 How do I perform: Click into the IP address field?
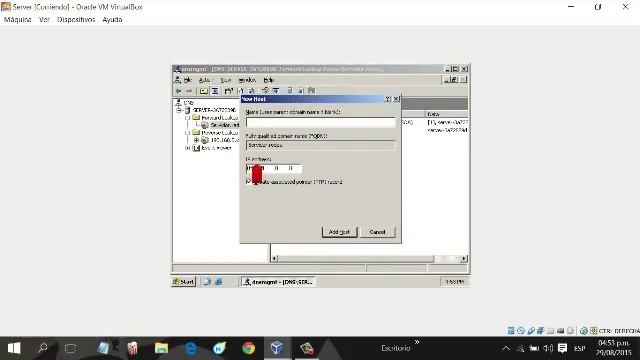pos(274,168)
